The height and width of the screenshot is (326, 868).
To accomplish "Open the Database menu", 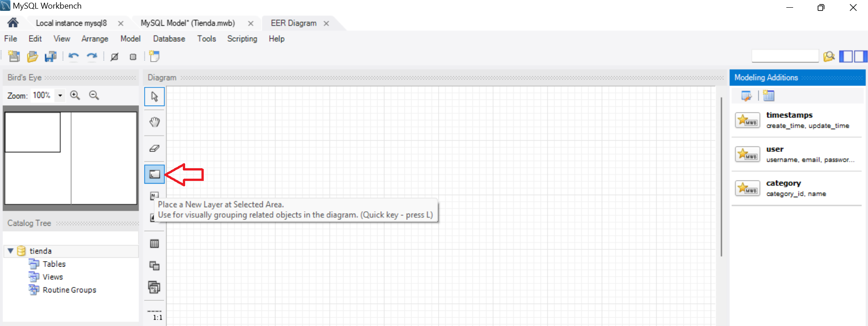I will [x=169, y=39].
